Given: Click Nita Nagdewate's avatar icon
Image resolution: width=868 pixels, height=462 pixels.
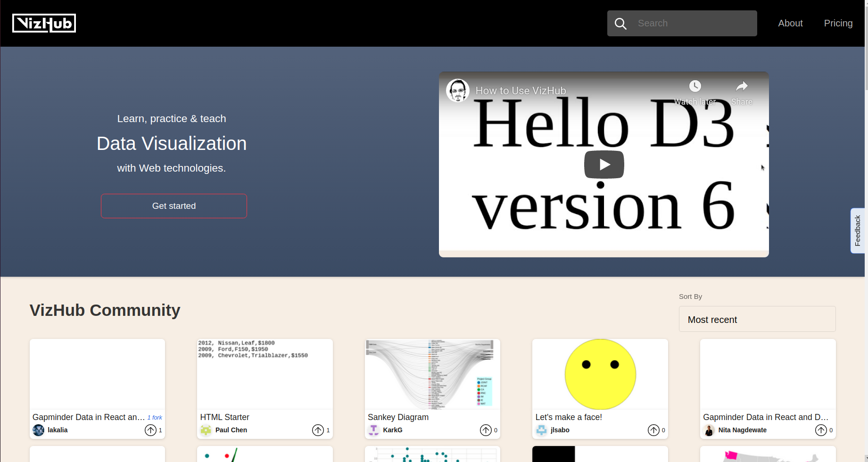Looking at the screenshot, I should [x=709, y=430].
